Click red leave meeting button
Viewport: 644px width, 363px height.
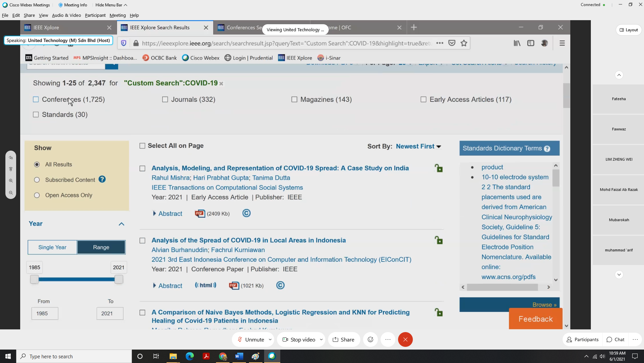pos(405,339)
